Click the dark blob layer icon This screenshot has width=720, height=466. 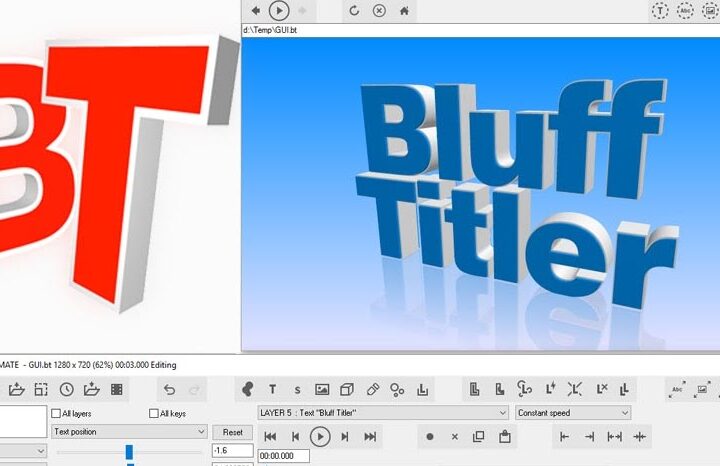coord(248,389)
